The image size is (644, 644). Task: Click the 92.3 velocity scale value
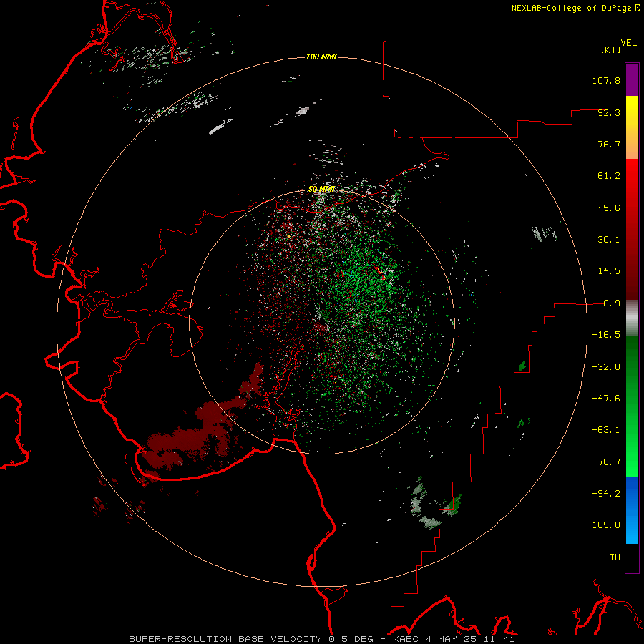(609, 112)
